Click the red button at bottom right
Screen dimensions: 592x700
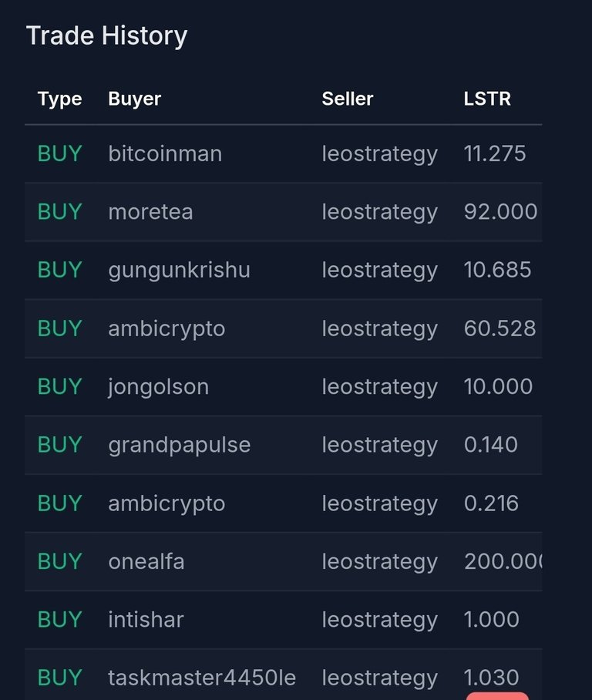[497, 696]
